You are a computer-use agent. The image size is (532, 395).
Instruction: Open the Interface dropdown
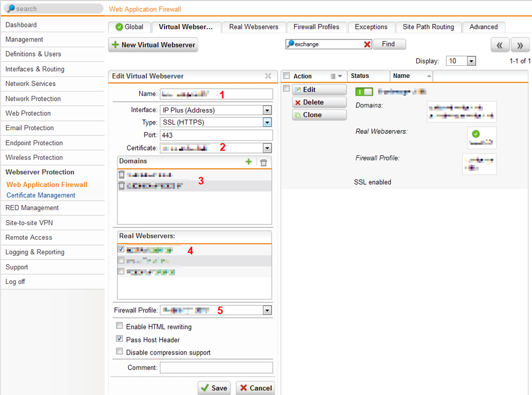[267, 110]
